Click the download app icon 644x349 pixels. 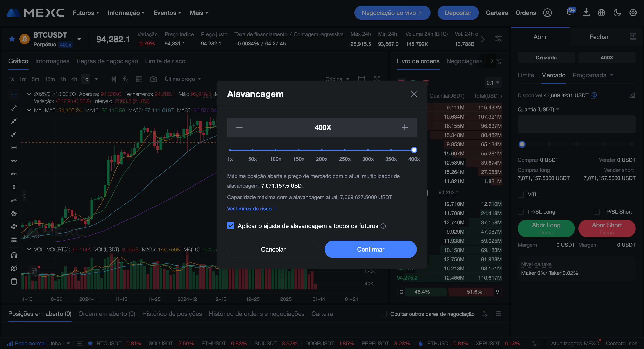coord(586,13)
